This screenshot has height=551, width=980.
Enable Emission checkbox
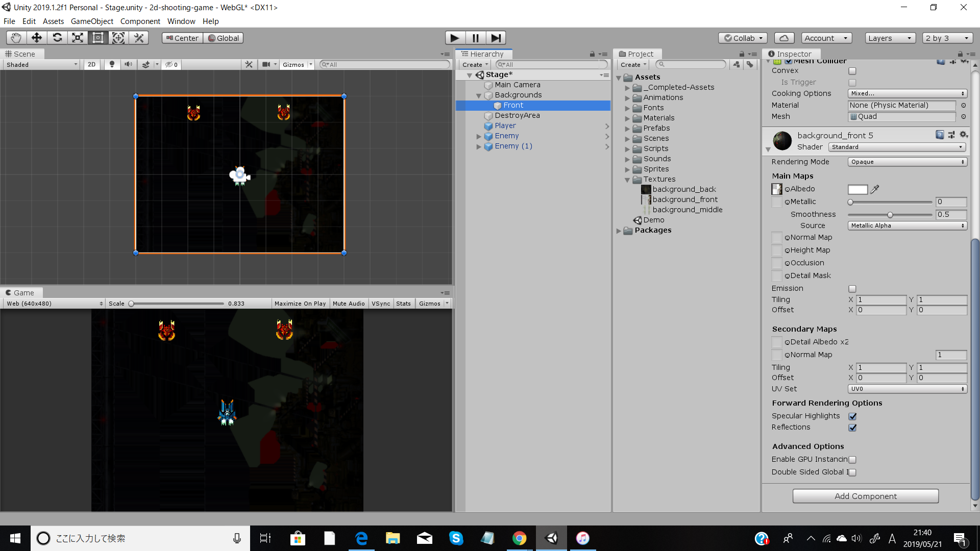pyautogui.click(x=852, y=289)
